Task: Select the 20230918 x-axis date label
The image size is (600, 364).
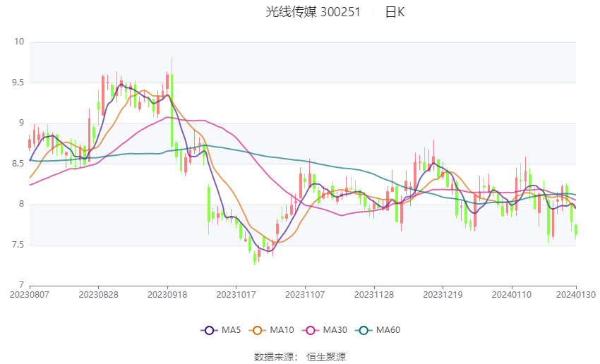Action: 167,295
